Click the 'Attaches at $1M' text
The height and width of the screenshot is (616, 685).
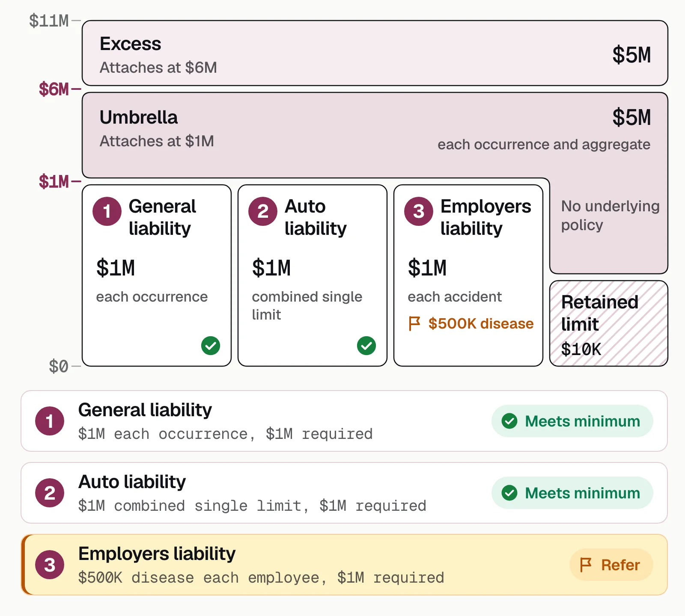tap(157, 141)
